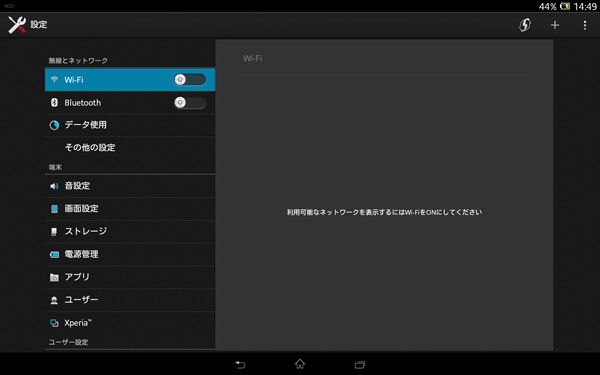Tap the Xperia connectivity icon
The image size is (600, 375).
[54, 323]
